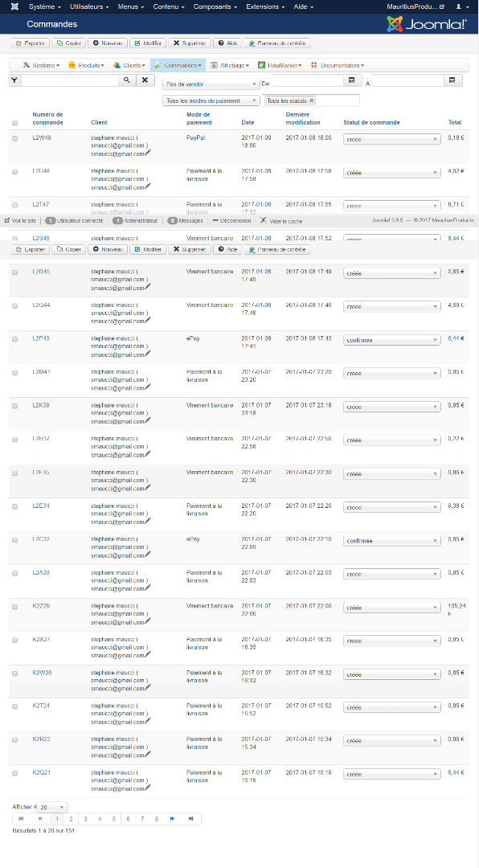Click the filter funnel icon
479x868 pixels.
(x=14, y=80)
